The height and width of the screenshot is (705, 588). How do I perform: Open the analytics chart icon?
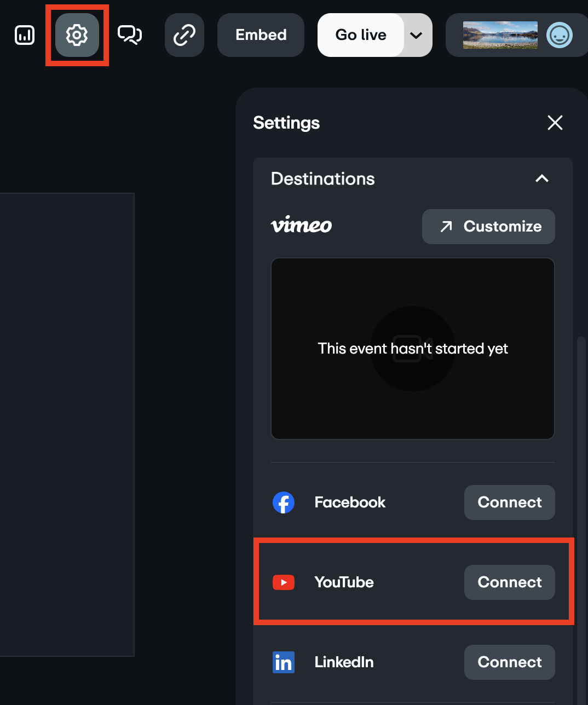coord(25,35)
